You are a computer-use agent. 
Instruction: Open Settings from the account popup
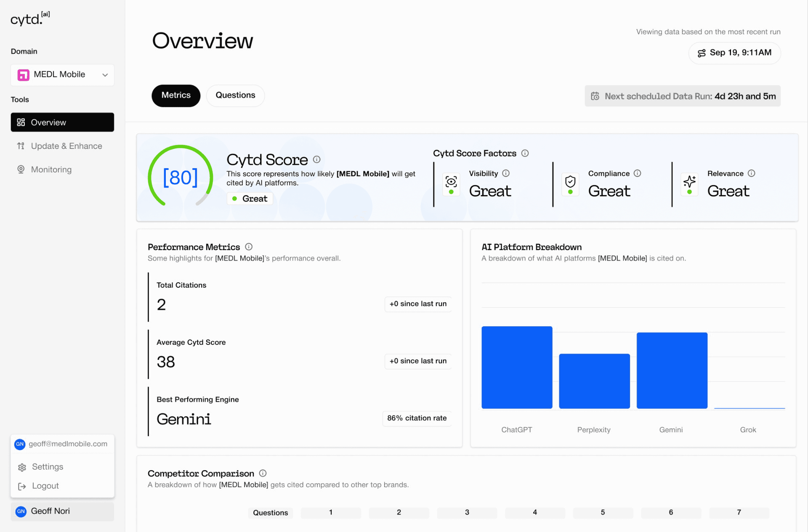tap(47, 467)
